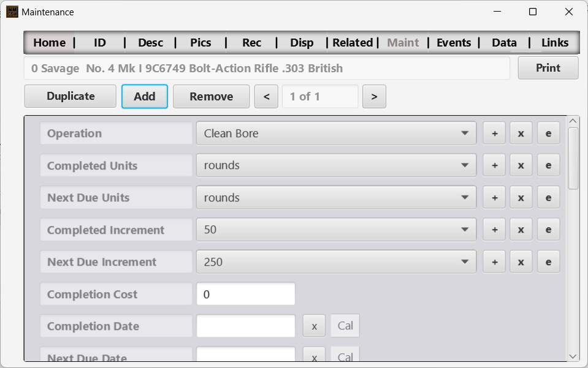Viewport: 588px width, 368px height.
Task: Click the x button for Operation row
Action: [x=521, y=133]
